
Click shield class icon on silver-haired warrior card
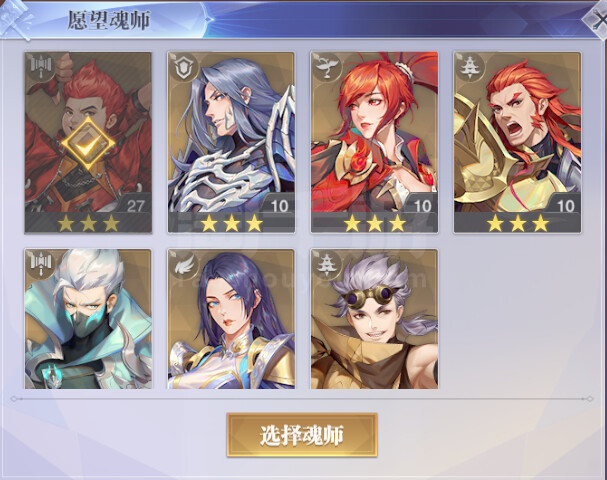coord(183,67)
